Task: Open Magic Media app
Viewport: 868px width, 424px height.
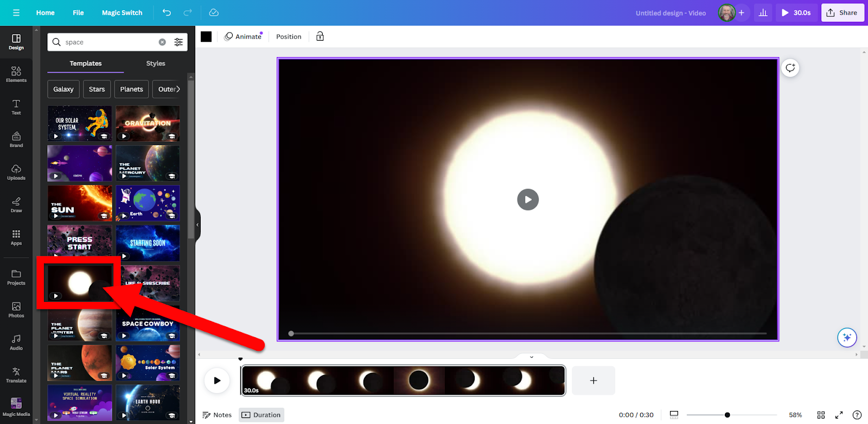Action: 16,407
